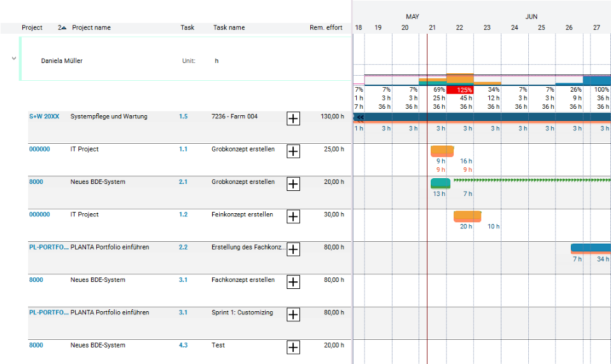Click the double-arrow on the Systempflege Gantt bar
Screen dimensions: 611x364
(359, 118)
